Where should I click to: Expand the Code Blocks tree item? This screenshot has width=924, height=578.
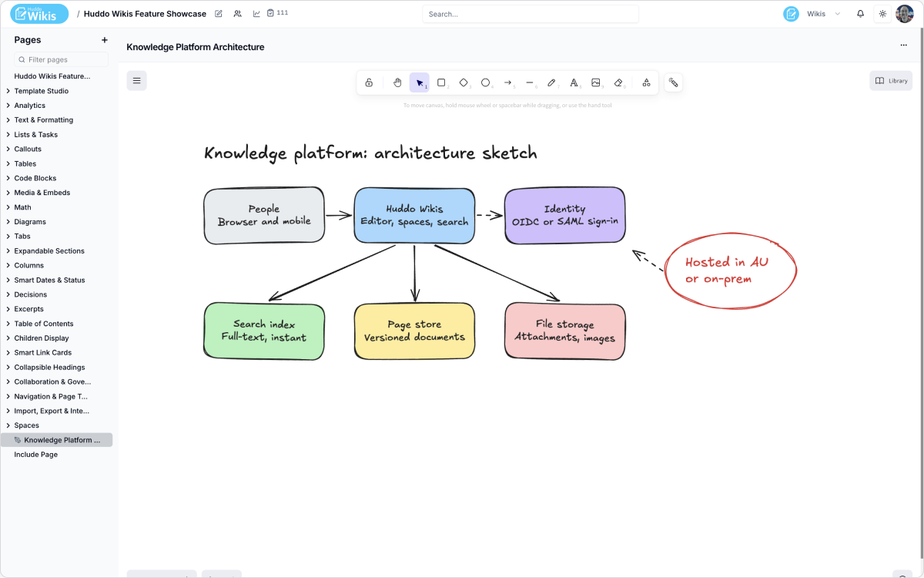tap(8, 178)
